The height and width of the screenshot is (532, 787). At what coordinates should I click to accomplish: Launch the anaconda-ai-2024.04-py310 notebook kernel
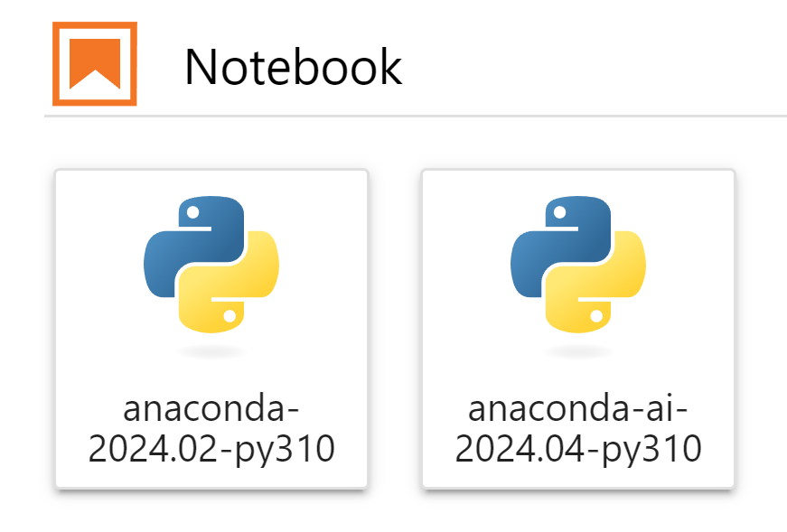point(578,329)
